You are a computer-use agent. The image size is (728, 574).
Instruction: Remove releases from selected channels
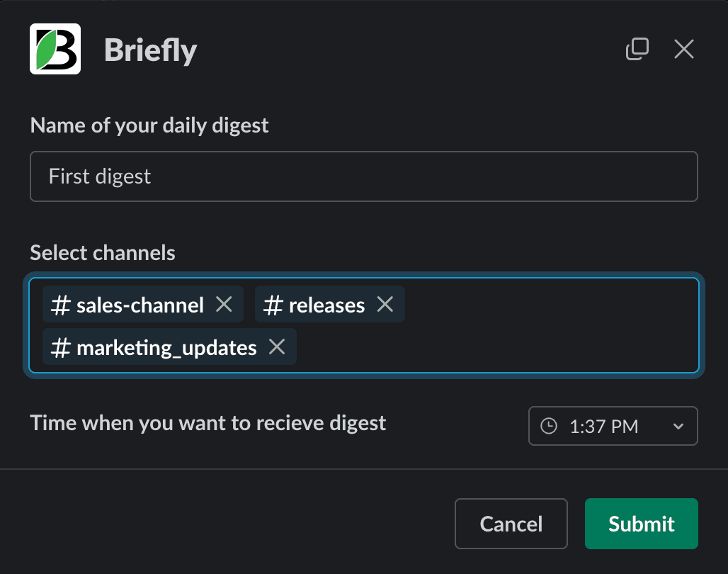click(x=385, y=305)
